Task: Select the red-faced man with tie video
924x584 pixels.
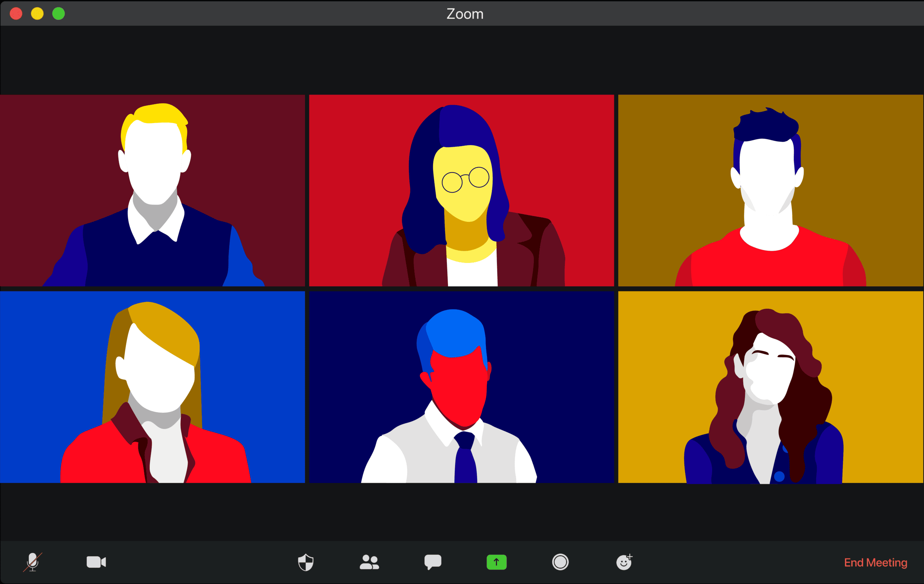Action: (461, 387)
